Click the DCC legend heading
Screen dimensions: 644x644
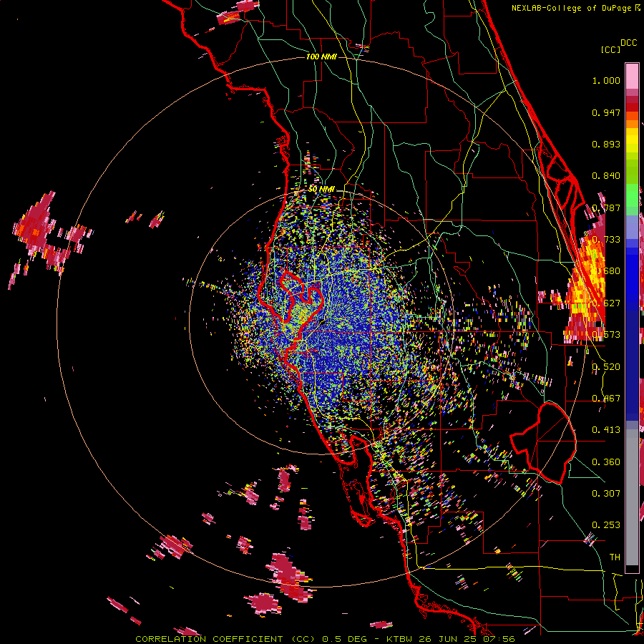pyautogui.click(x=628, y=43)
